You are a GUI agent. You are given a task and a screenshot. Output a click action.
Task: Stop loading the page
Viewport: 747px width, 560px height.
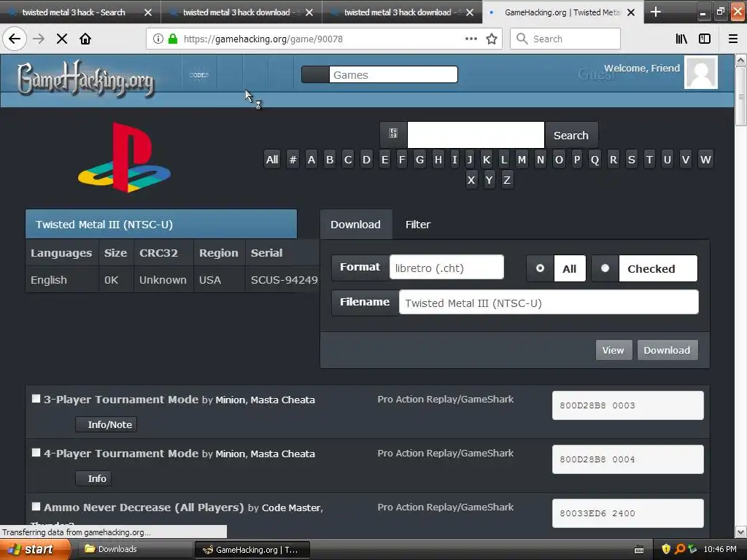pos(61,39)
